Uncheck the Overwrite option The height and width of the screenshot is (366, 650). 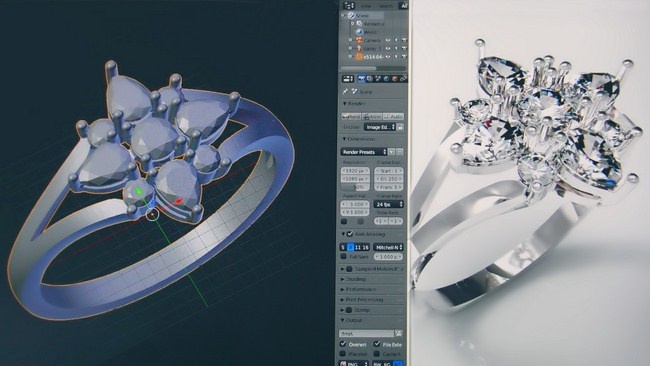click(x=343, y=344)
